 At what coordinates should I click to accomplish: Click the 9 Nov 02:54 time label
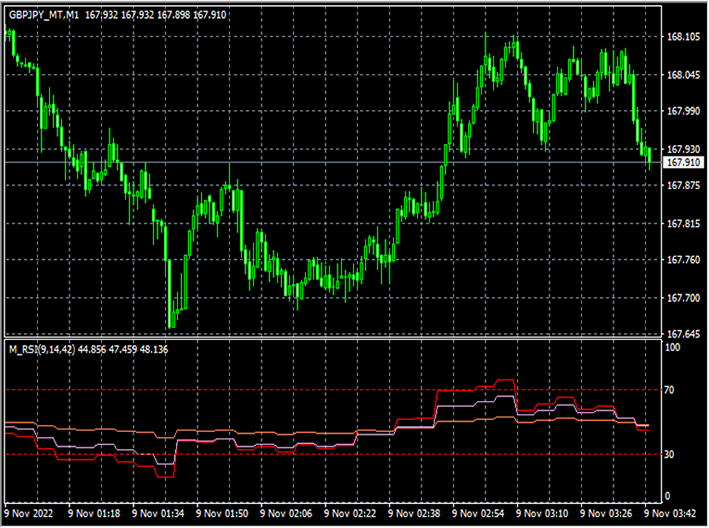478,514
